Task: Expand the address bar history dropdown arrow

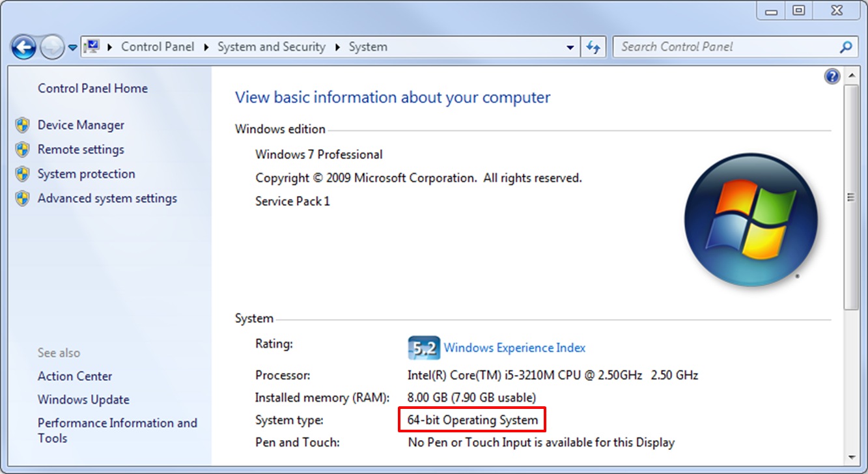Action: pyautogui.click(x=570, y=46)
